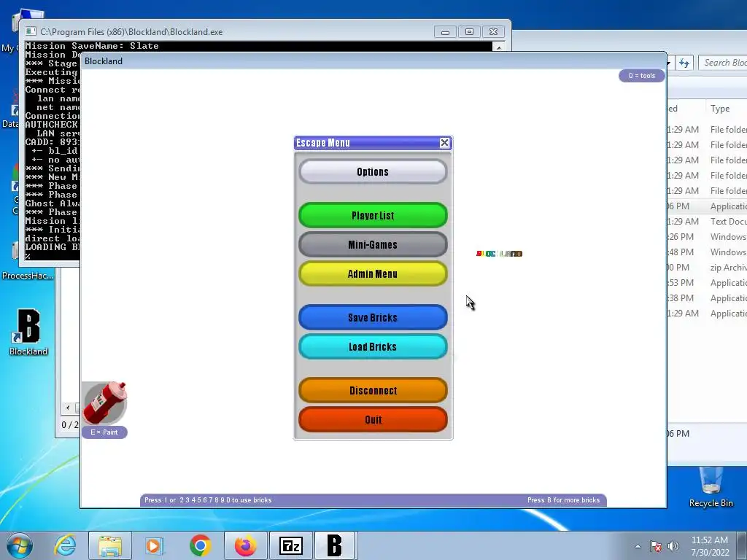Choose Load Bricks
This screenshot has height=560, width=747.
(373, 346)
